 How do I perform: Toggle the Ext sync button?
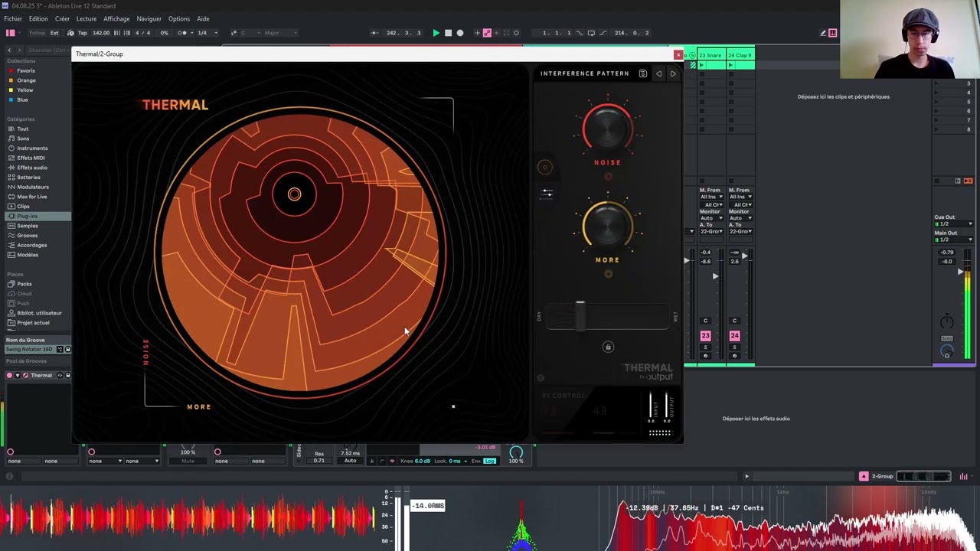[x=54, y=33]
